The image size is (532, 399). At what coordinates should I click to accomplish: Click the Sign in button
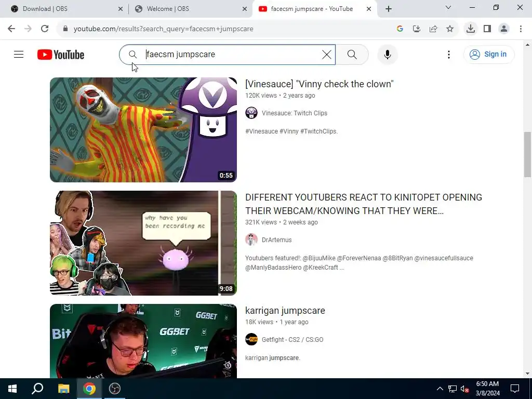(488, 54)
